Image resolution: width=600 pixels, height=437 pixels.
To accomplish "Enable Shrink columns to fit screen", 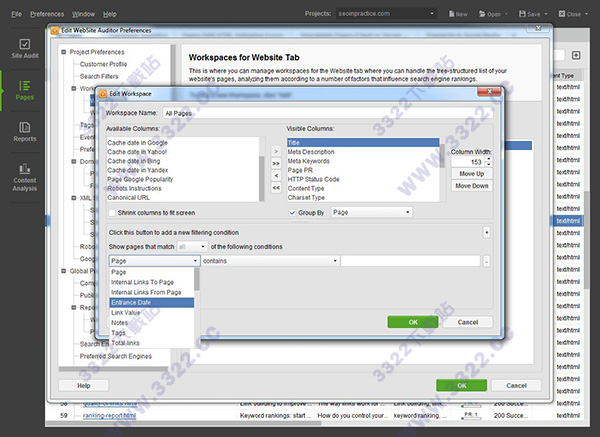I will pos(111,212).
